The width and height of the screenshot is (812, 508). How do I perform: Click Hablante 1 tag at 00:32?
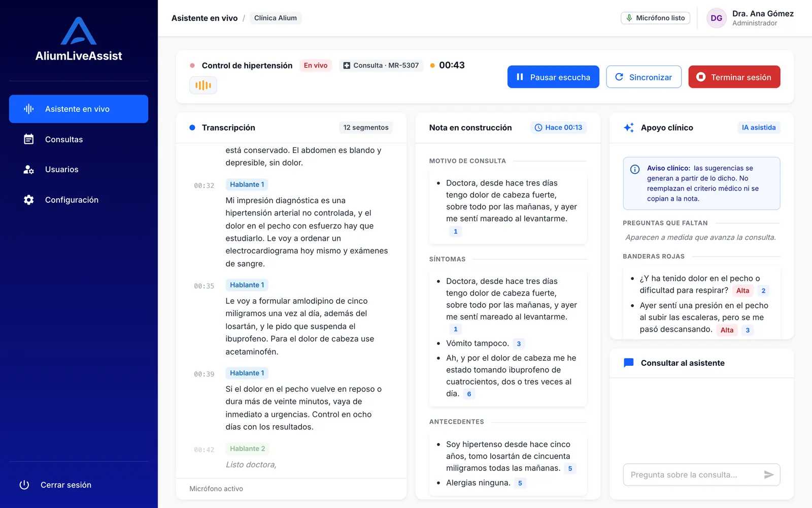tap(247, 184)
